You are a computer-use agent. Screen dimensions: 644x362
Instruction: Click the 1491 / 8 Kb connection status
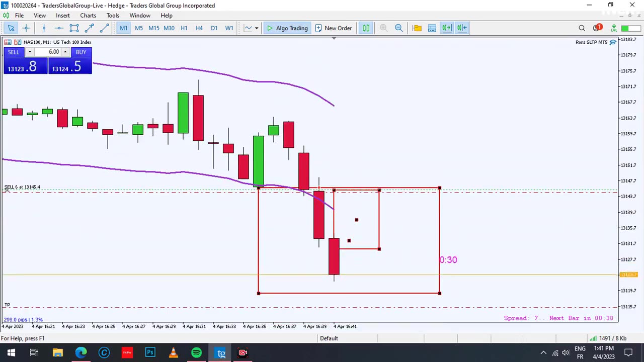tap(609, 338)
